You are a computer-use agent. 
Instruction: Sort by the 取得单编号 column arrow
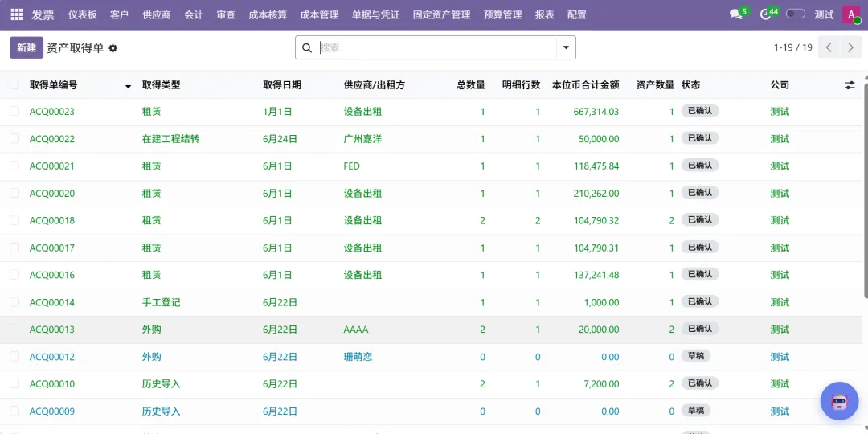129,86
